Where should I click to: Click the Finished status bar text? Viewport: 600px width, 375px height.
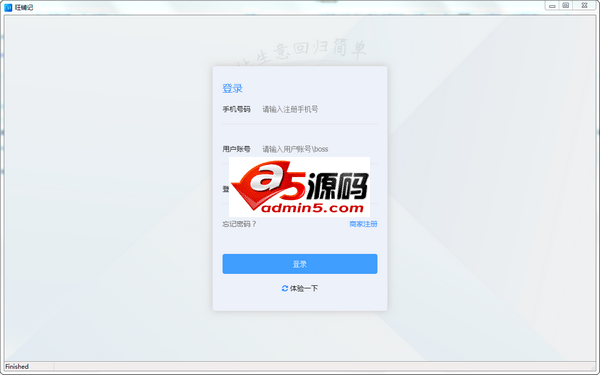point(17,366)
